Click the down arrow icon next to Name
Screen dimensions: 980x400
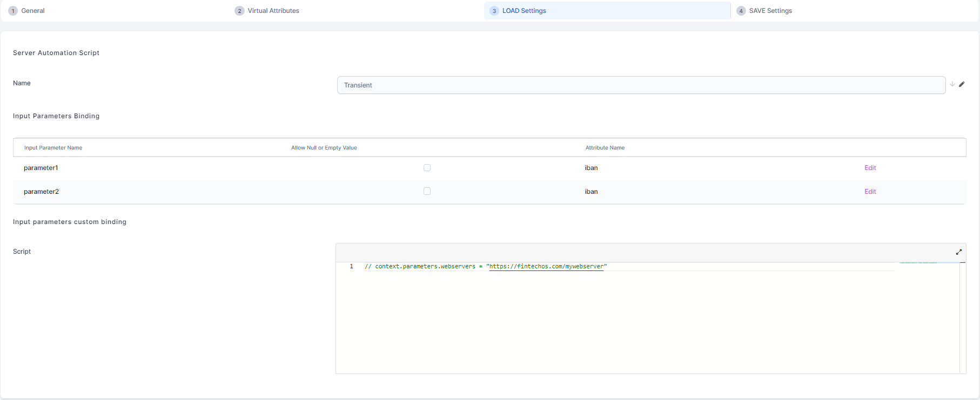tap(952, 84)
